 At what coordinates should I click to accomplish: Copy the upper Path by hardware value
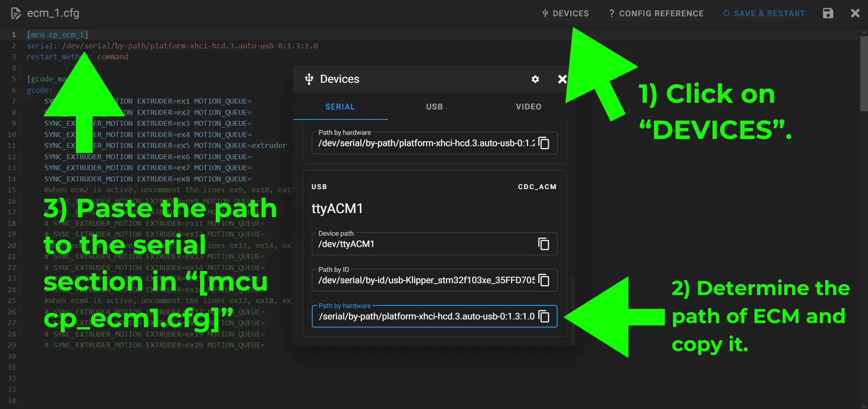pyautogui.click(x=544, y=143)
